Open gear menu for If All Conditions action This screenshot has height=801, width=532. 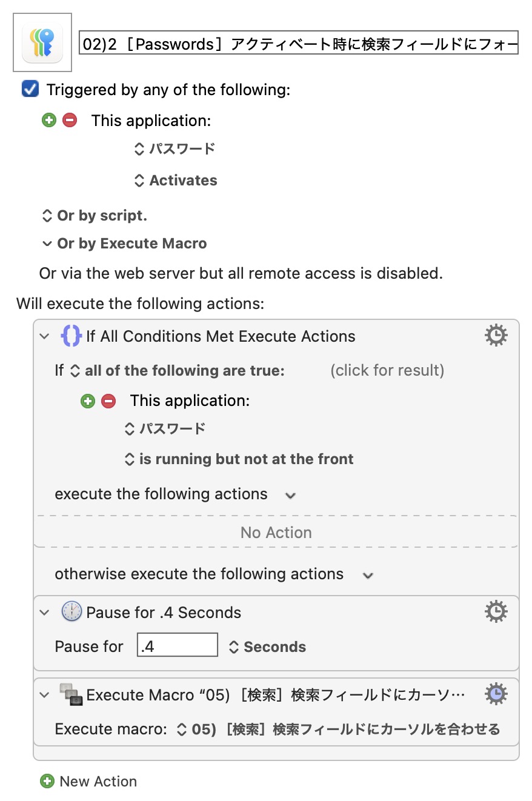pos(496,335)
